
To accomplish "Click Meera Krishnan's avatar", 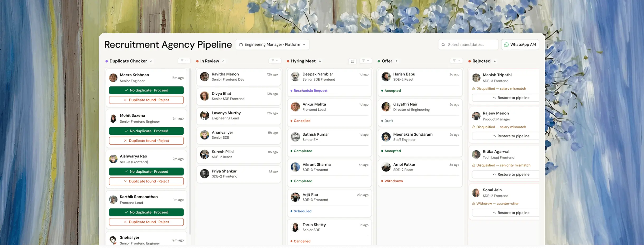I will tap(113, 78).
